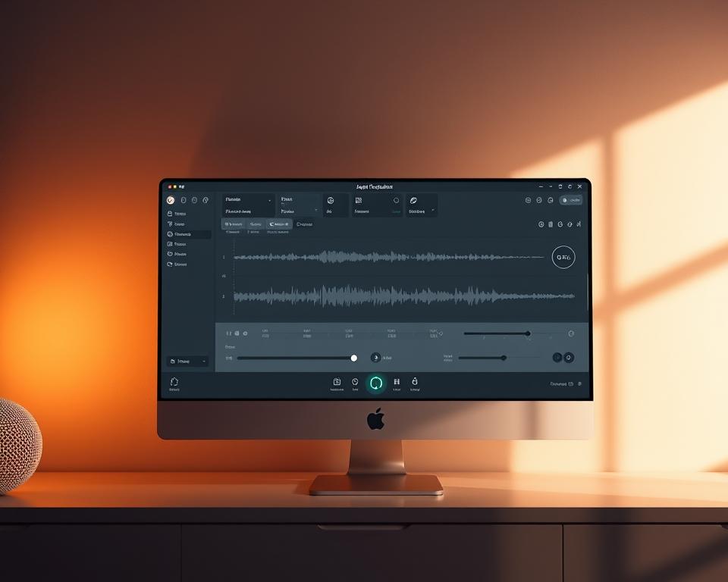Click the clock-like icon left of the green button
The width and height of the screenshot is (728, 582).
pos(355,381)
